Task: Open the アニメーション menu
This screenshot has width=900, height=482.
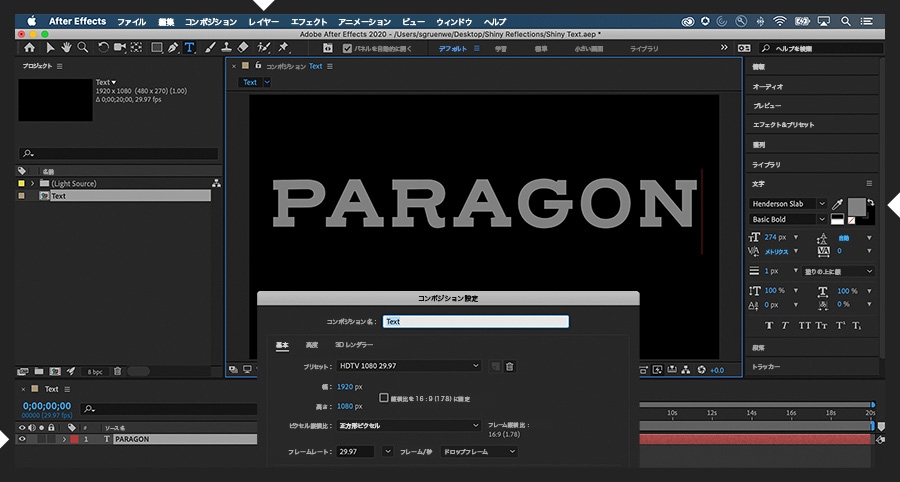Action: click(364, 22)
